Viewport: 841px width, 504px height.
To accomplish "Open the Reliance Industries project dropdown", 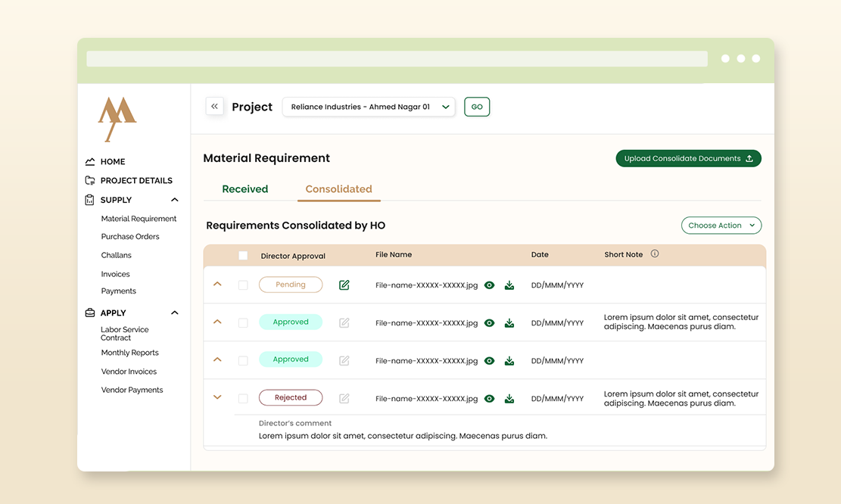I will point(369,107).
